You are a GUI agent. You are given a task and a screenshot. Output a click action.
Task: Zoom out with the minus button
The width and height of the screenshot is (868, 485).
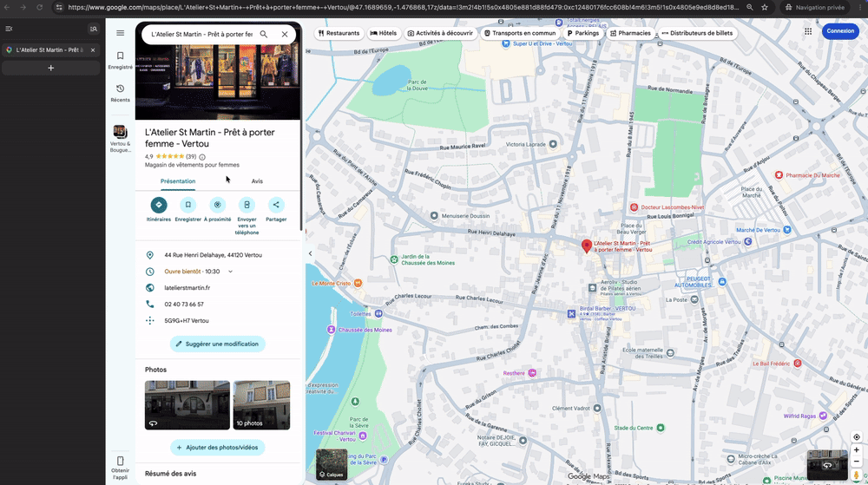tap(857, 462)
